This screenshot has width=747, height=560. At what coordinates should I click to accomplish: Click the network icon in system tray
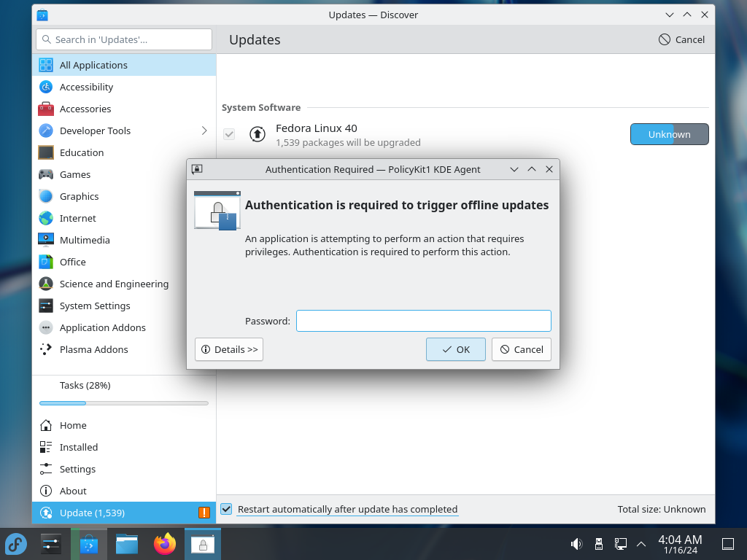[620, 544]
